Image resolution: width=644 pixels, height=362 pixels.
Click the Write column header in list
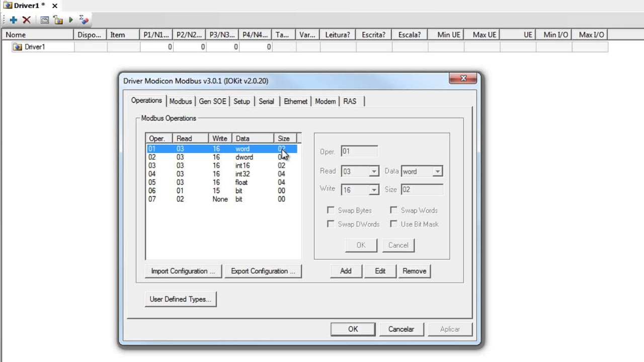tap(220, 138)
